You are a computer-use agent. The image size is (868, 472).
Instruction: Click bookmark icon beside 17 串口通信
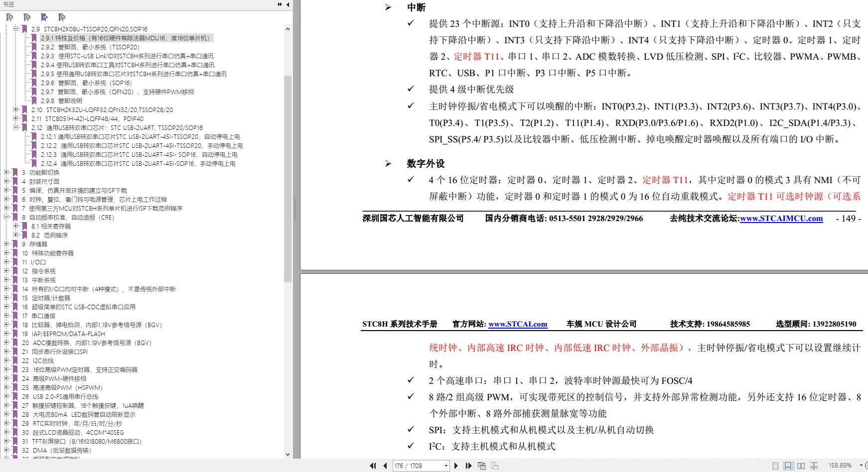[15, 316]
